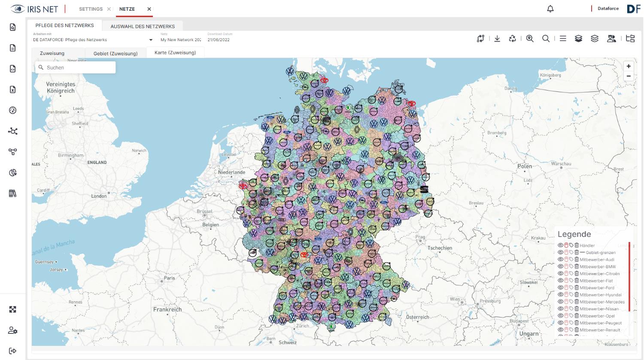Hide the Mitbewerber-Audi layer
The width and height of the screenshot is (644, 360).
pos(560,260)
